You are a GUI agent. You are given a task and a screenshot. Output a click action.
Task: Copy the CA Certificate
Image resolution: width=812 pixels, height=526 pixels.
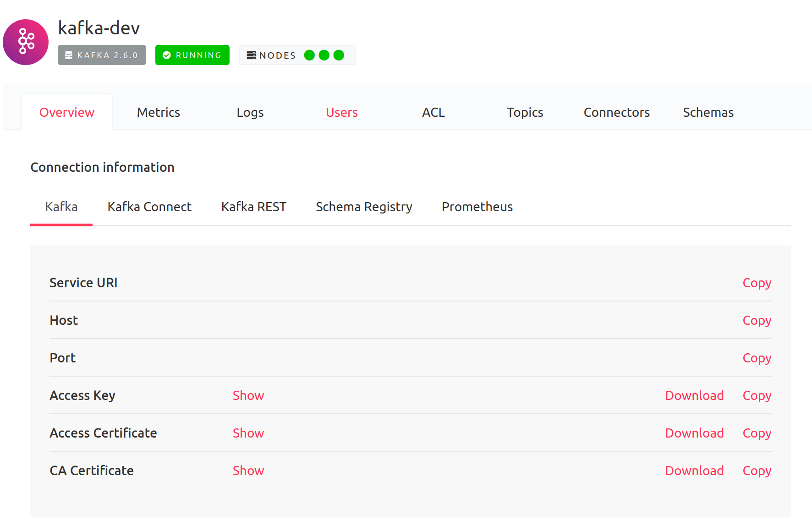pos(757,471)
